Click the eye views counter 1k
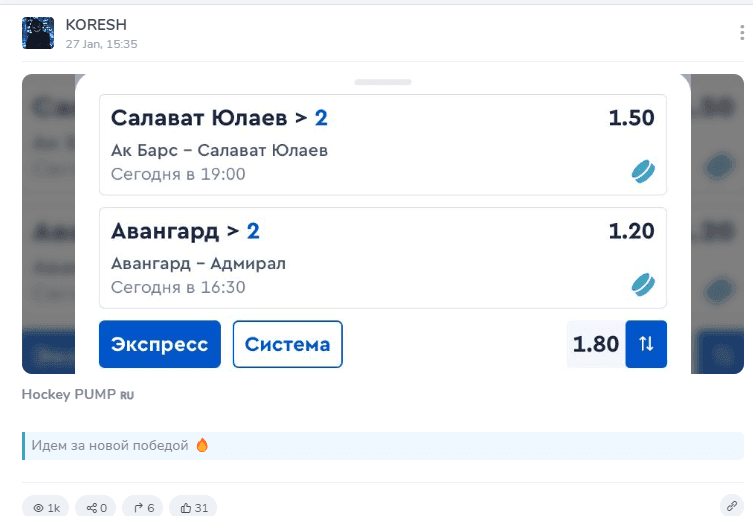Screen dimensions: 753x516 coord(46,507)
